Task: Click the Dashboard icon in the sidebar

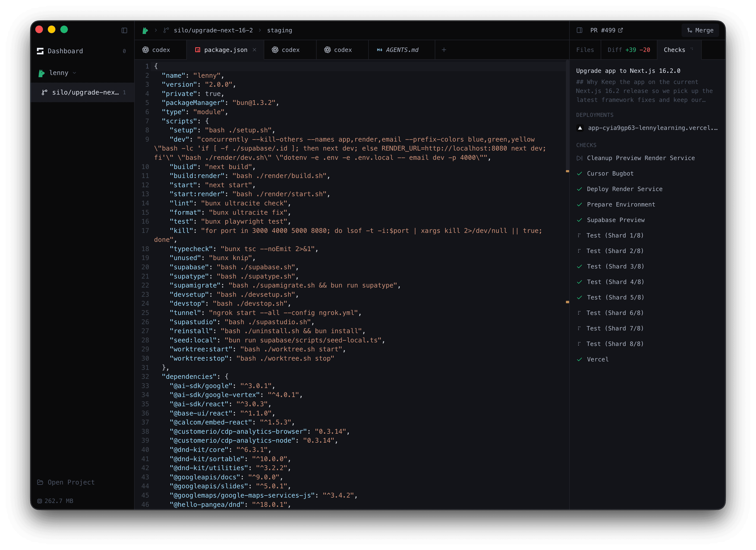Action: (x=40, y=51)
